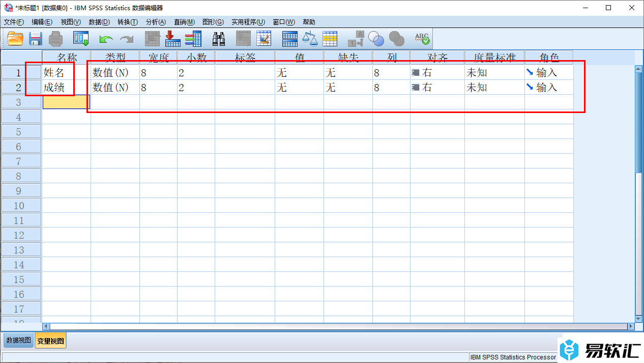Click the Go to case toolbar icon

pyautogui.click(x=153, y=39)
